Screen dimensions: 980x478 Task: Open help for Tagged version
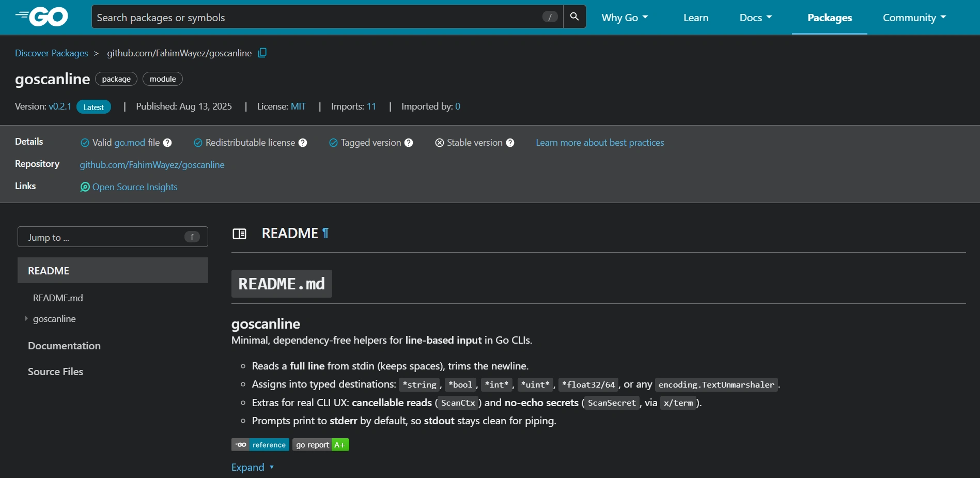coord(409,143)
